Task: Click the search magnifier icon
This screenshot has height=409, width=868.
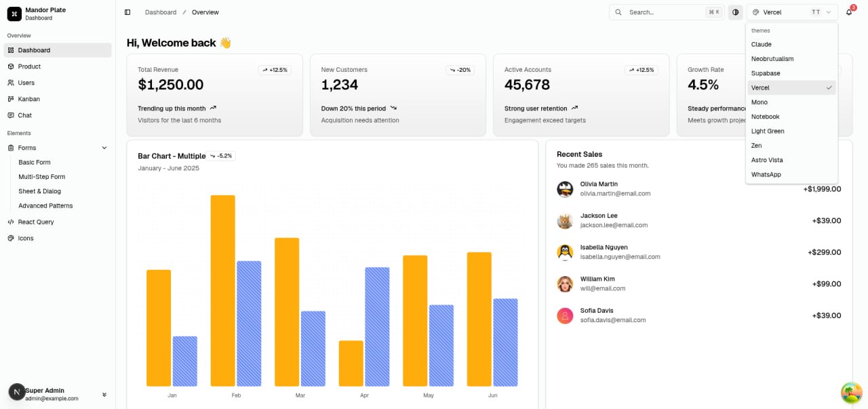Action: (618, 12)
